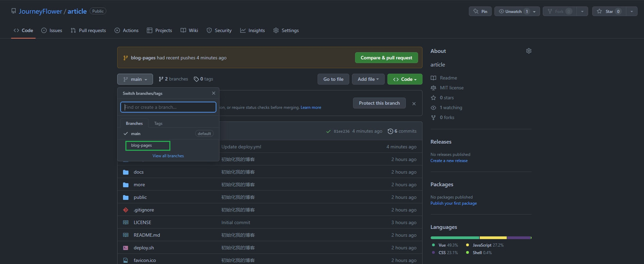Image resolution: width=644 pixels, height=264 pixels.
Task: Click the more folder icon
Action: 126,185
